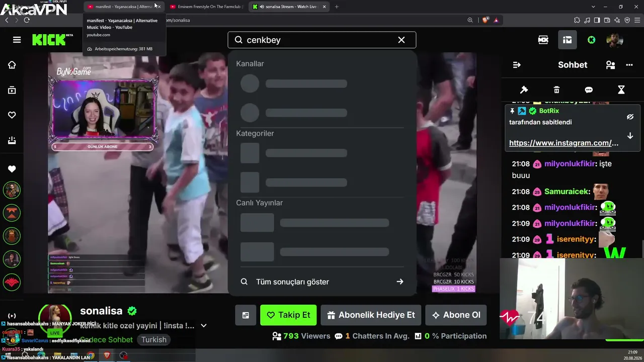Viewport: 644px width, 362px height.
Task: Open chat users list icon
Action: [610, 65]
